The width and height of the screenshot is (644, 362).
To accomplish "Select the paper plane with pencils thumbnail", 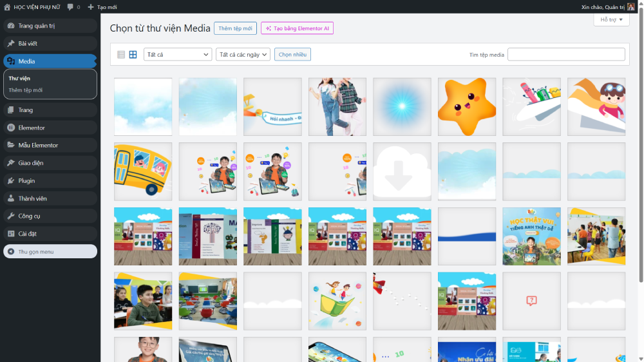I will pyautogui.click(x=531, y=107).
